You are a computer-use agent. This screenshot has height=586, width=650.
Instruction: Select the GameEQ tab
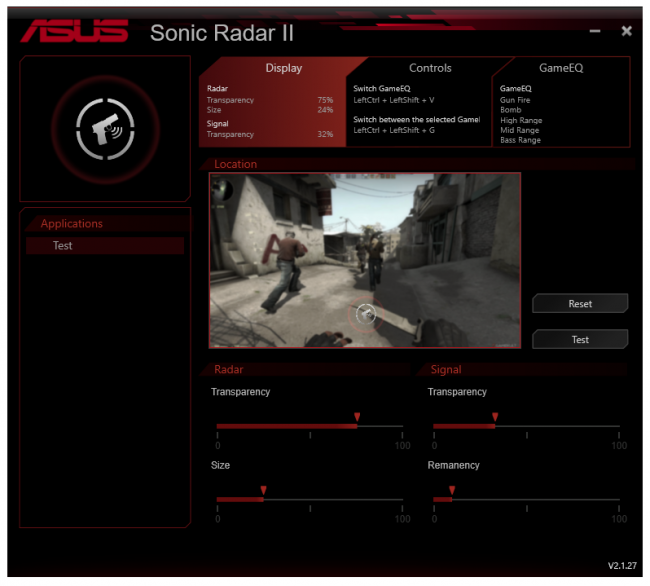[560, 68]
